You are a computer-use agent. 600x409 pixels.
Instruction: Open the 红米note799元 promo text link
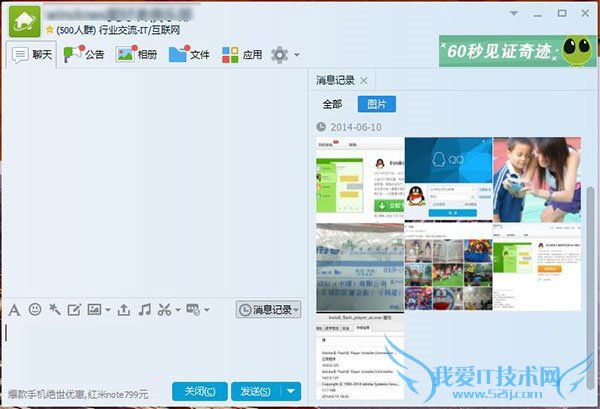[x=78, y=394]
